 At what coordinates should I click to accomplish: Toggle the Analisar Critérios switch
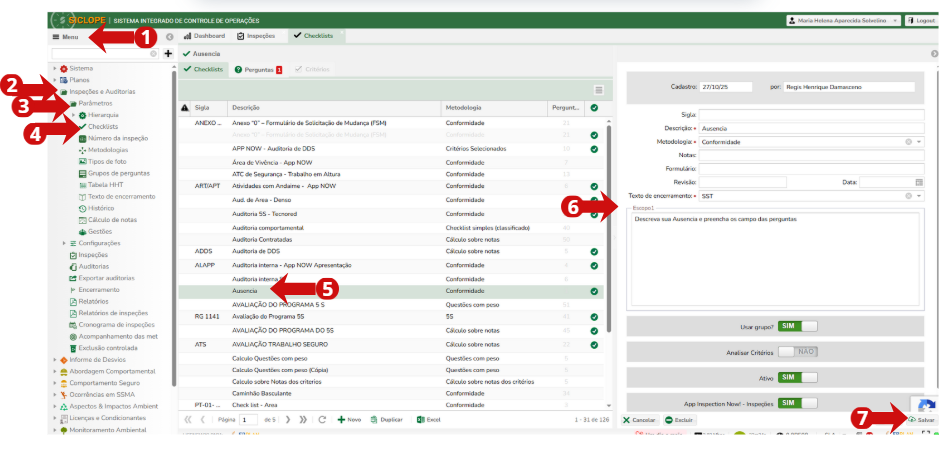797,351
